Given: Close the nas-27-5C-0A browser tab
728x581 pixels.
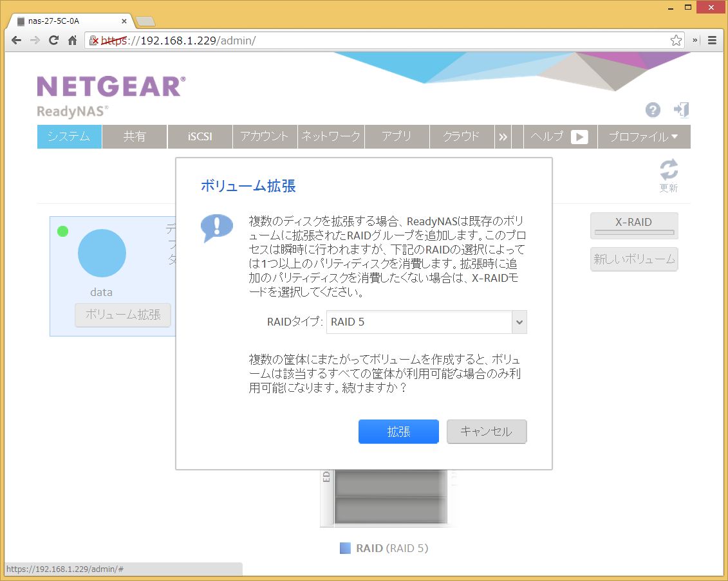Looking at the screenshot, I should 124,21.
